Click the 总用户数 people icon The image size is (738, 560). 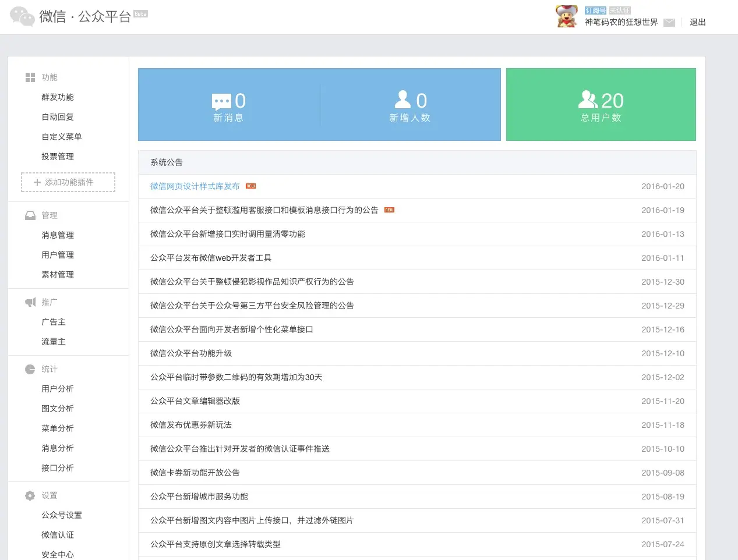[x=588, y=100]
